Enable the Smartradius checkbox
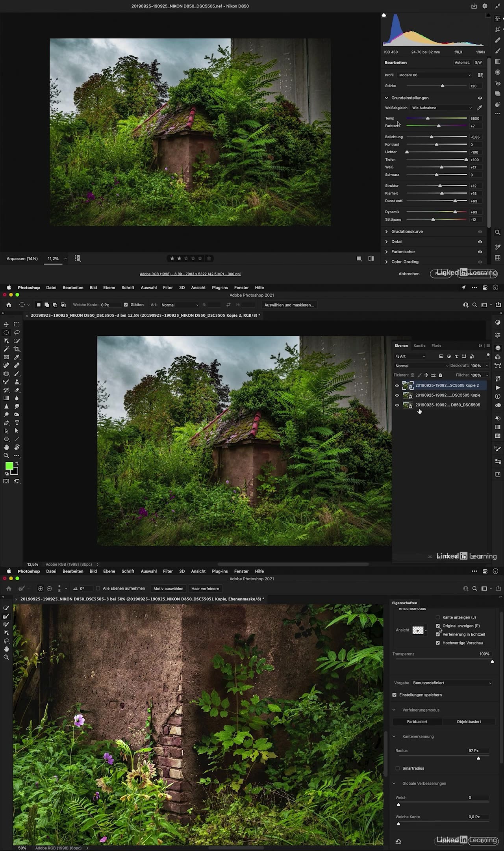Screen dimensions: 504x851 (397, 768)
